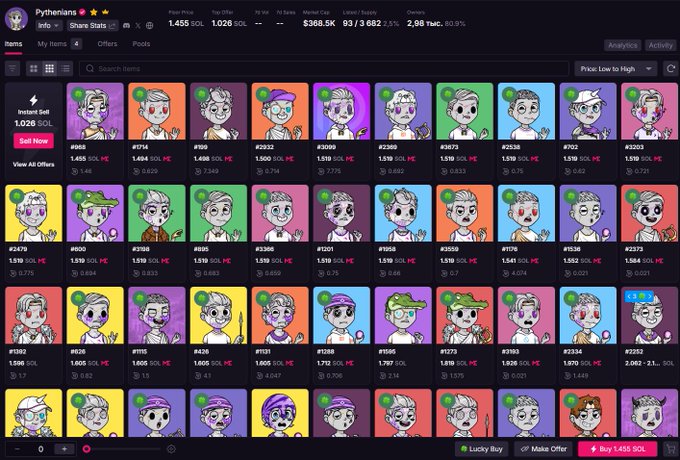680x460 pixels.
Task: Open NFT thumbnail #426
Action: click(x=218, y=315)
